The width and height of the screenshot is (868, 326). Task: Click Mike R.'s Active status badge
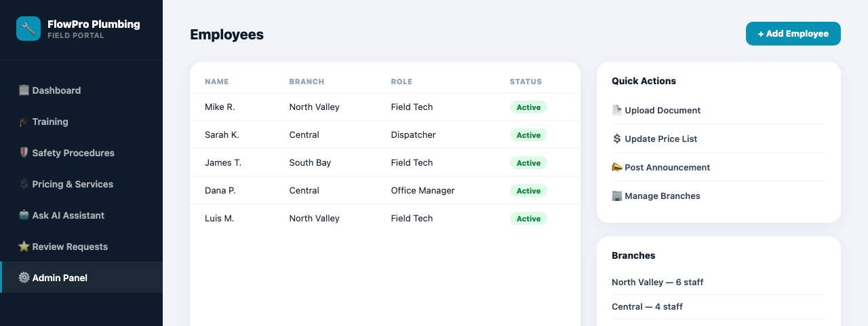[x=528, y=107]
